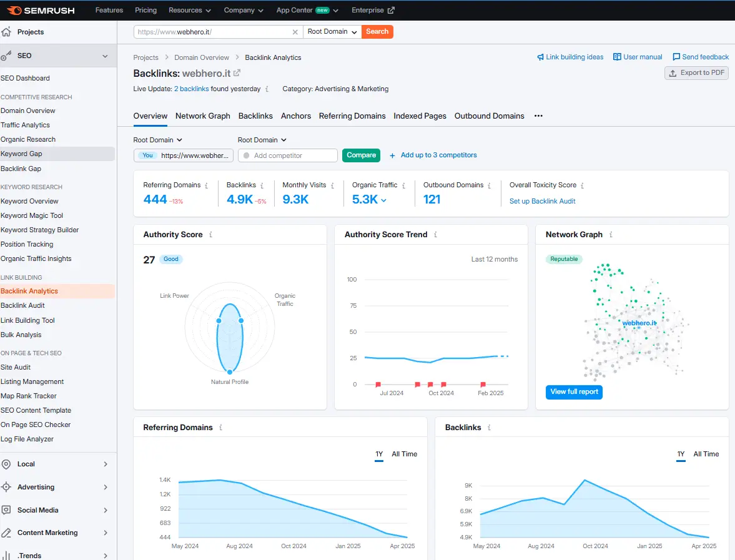Image resolution: width=735 pixels, height=560 pixels.
Task: Open the User manual link
Action: [638, 57]
